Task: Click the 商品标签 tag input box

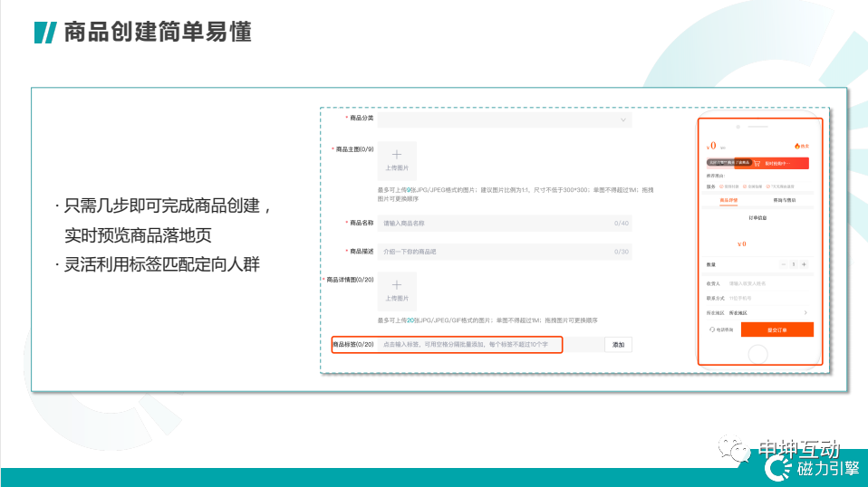Action: (468, 345)
